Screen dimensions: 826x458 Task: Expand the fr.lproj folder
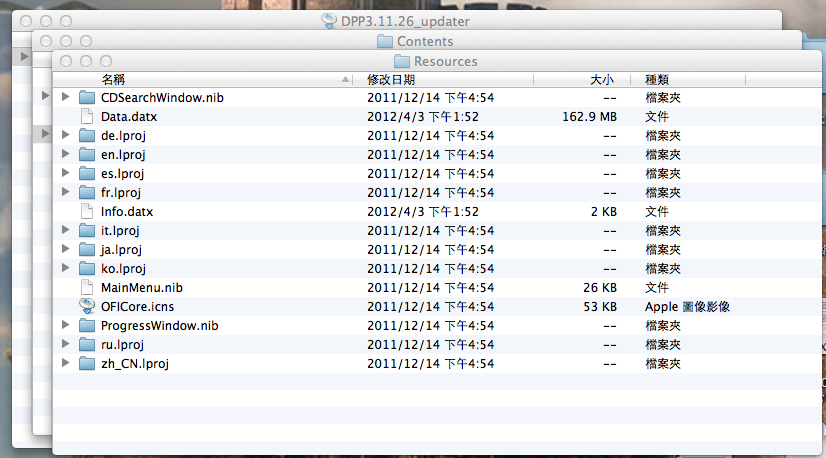click(65, 192)
